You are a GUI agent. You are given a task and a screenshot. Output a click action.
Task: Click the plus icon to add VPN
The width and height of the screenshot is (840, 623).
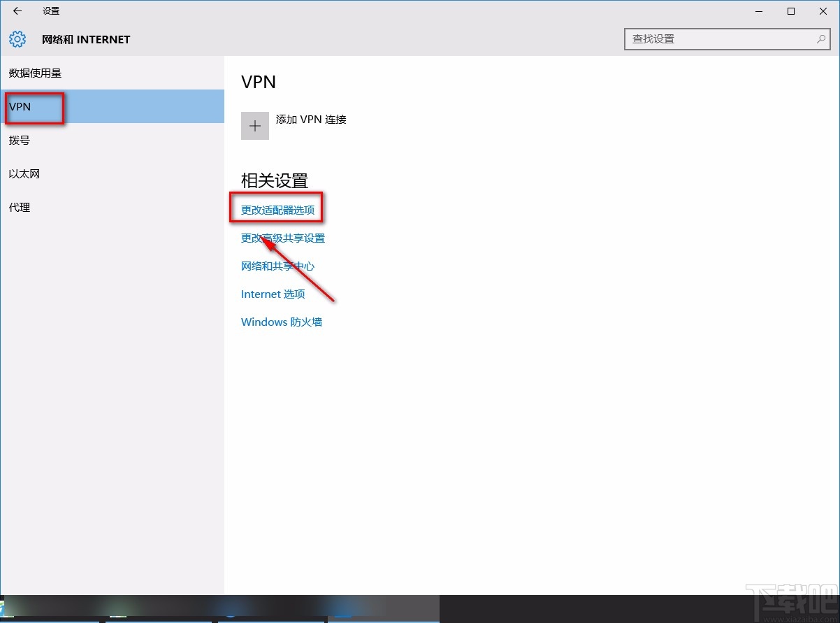point(254,125)
